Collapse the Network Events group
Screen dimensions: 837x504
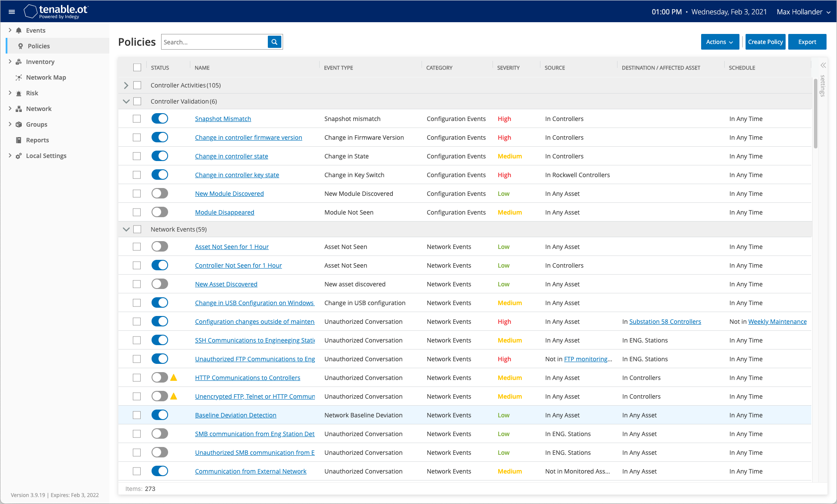pos(126,229)
